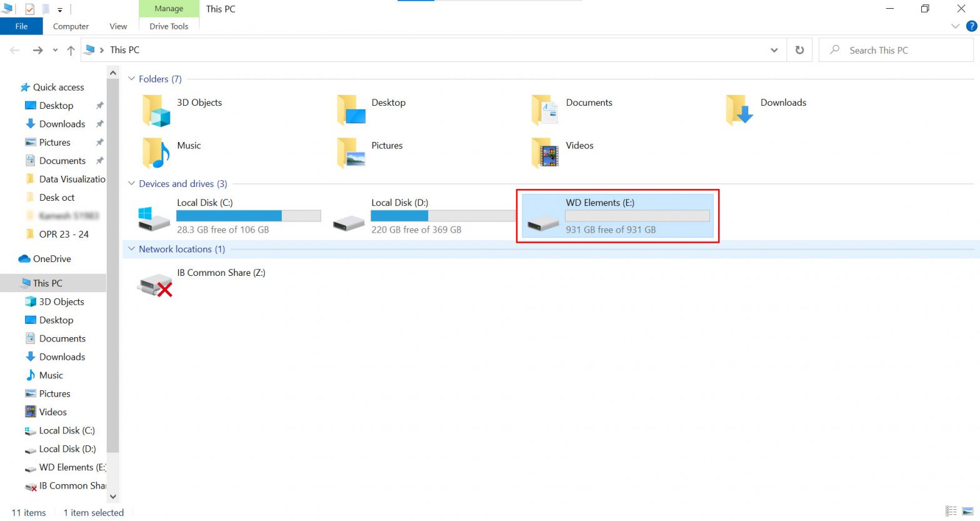This screenshot has height=521, width=980.
Task: Collapse the Devices and drives group
Action: (x=131, y=183)
